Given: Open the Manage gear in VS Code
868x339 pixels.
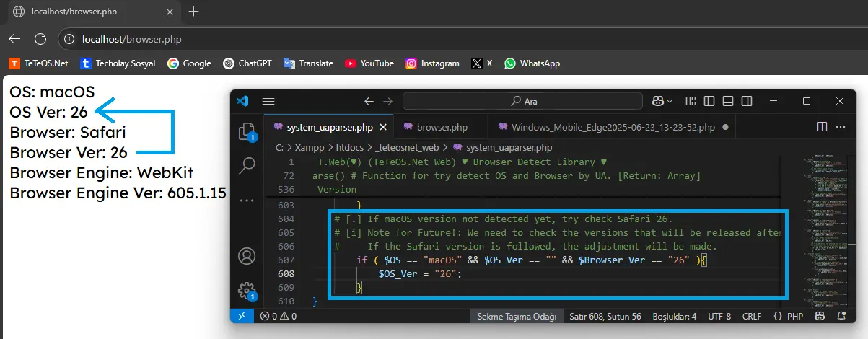Looking at the screenshot, I should (247, 291).
